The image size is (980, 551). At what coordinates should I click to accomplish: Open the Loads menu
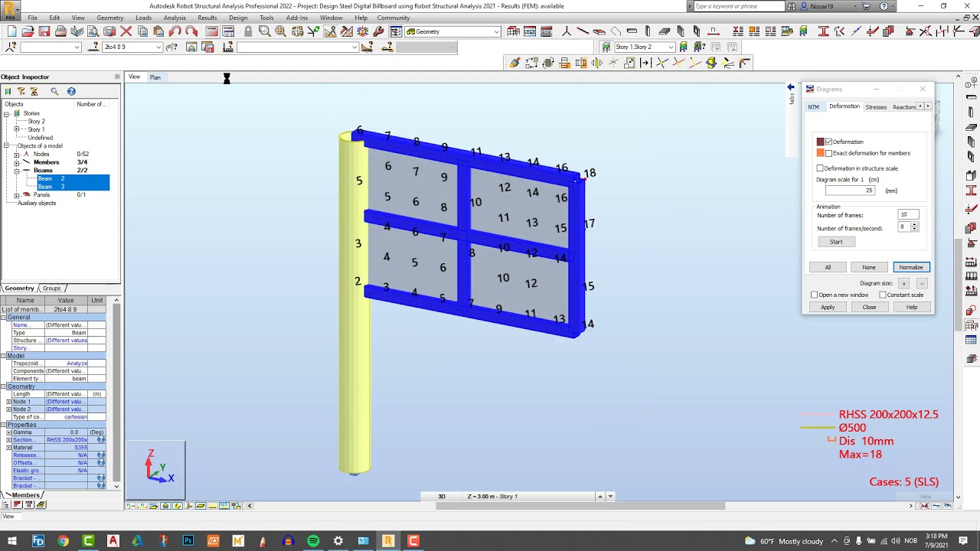[x=143, y=18]
